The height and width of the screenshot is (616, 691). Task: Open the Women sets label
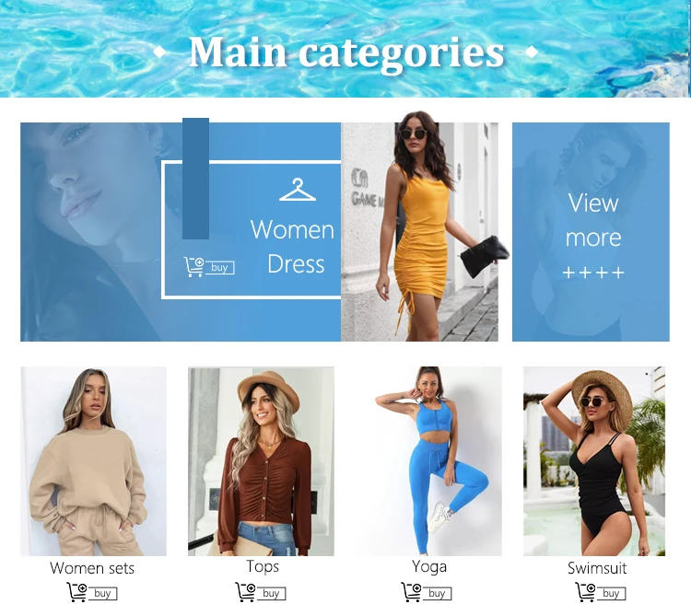pos(92,568)
